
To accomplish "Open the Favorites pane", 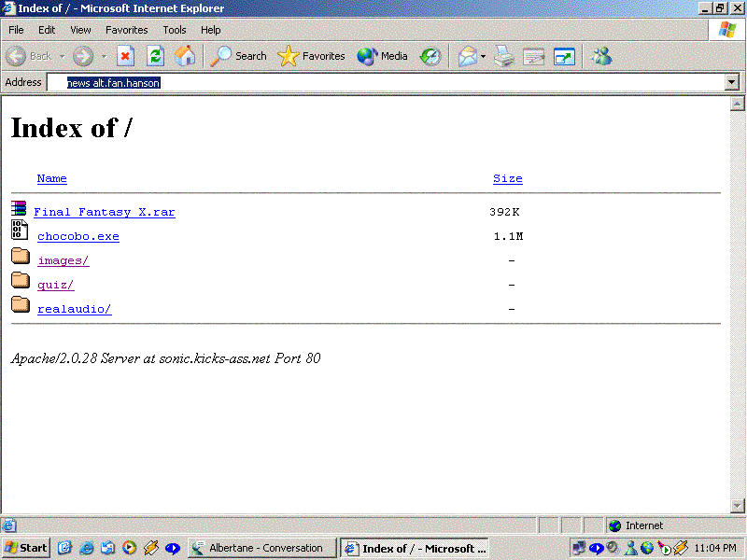I will [x=312, y=56].
